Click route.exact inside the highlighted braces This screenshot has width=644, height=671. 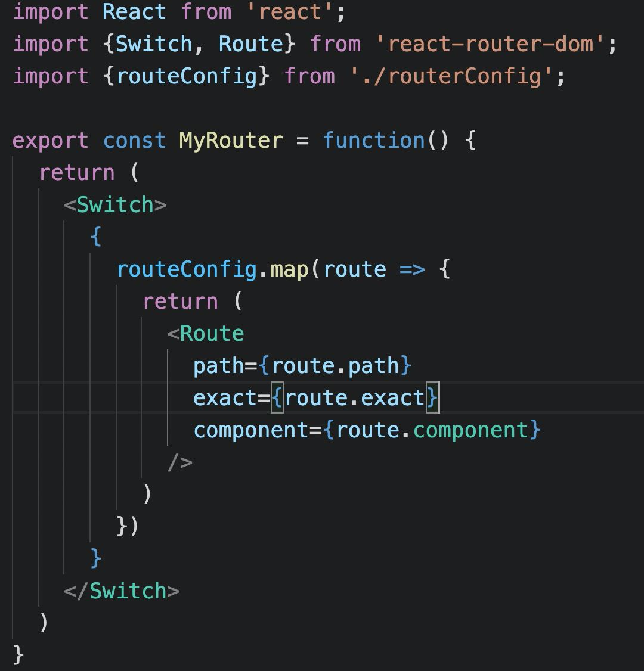tap(355, 399)
